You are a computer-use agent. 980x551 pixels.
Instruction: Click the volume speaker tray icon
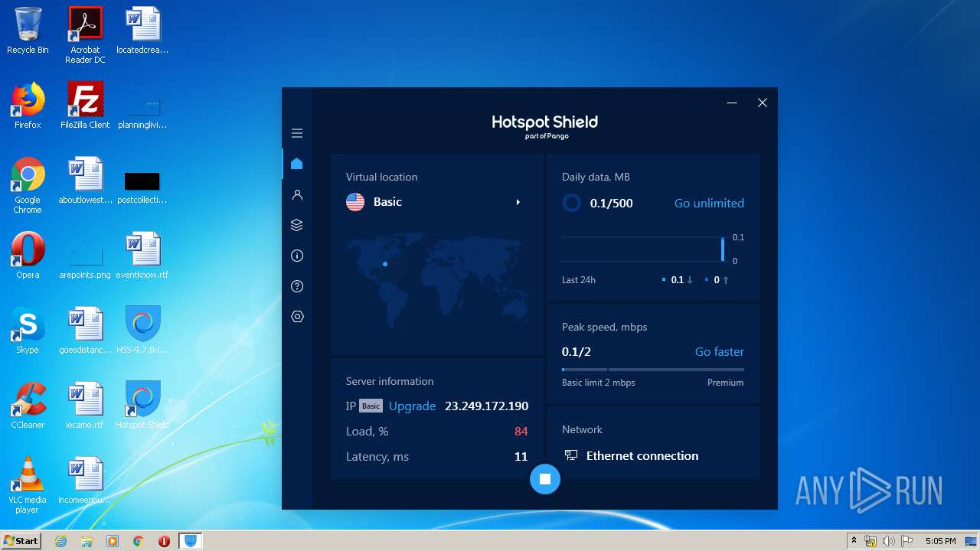(889, 541)
